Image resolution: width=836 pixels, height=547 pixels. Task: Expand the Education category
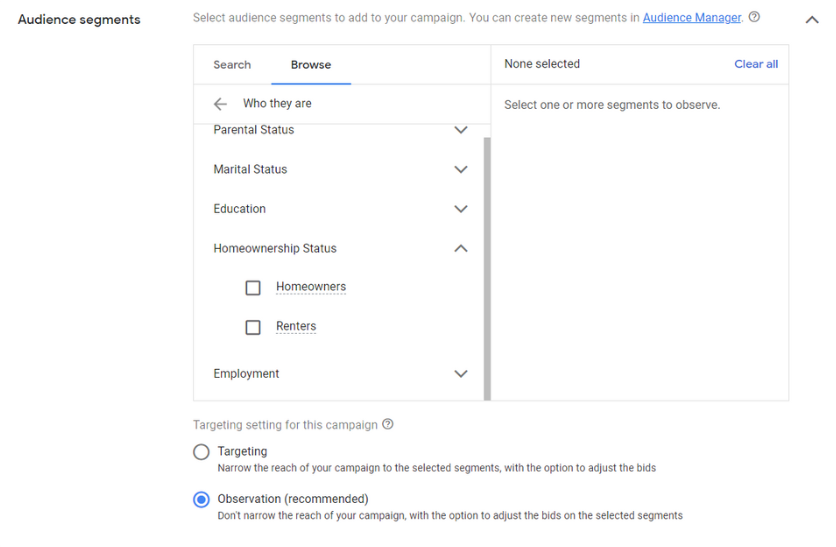pyautogui.click(x=460, y=209)
